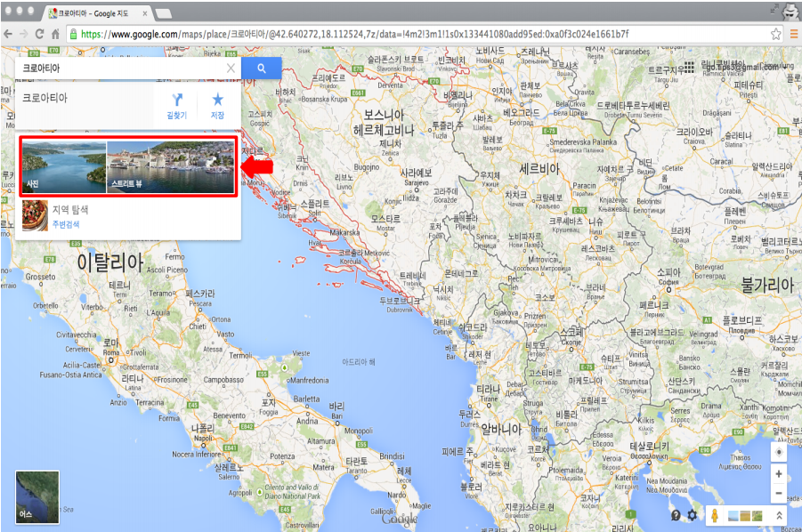Click the 플로브디프 Plovdiv label
Viewport: 802px width, 532px height.
pyautogui.click(x=741, y=321)
